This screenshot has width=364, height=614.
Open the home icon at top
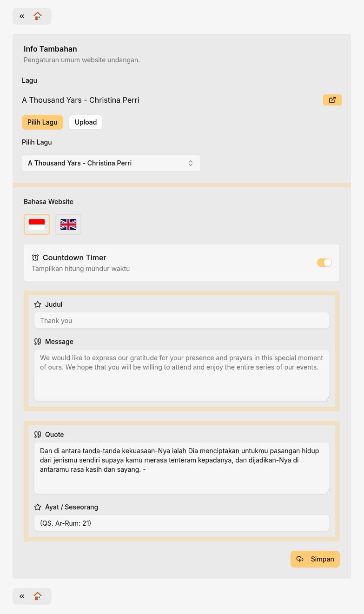(38, 16)
